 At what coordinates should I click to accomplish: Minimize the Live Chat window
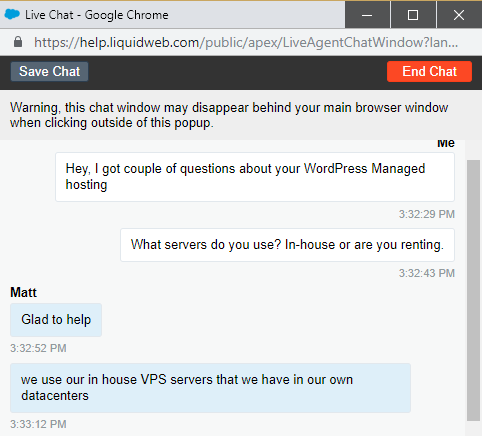click(367, 15)
